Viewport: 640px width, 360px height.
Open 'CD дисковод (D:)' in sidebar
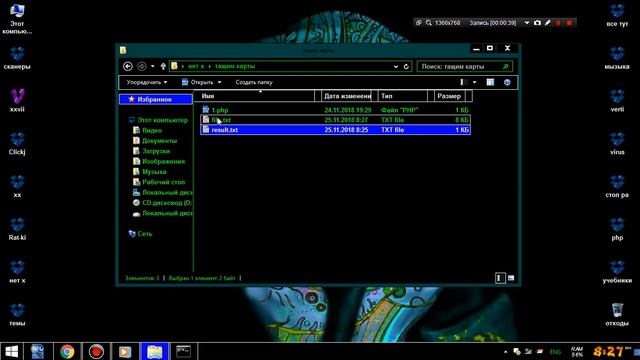point(162,202)
